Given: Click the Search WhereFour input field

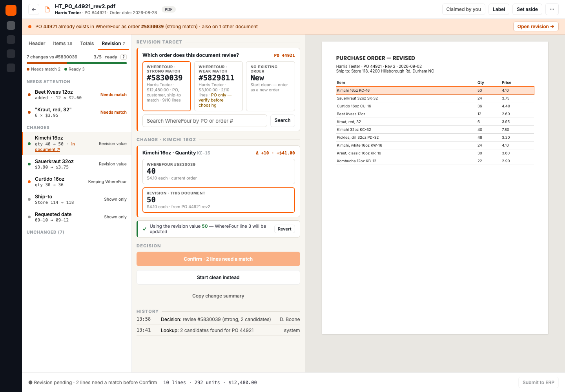Looking at the screenshot, I should click(205, 121).
